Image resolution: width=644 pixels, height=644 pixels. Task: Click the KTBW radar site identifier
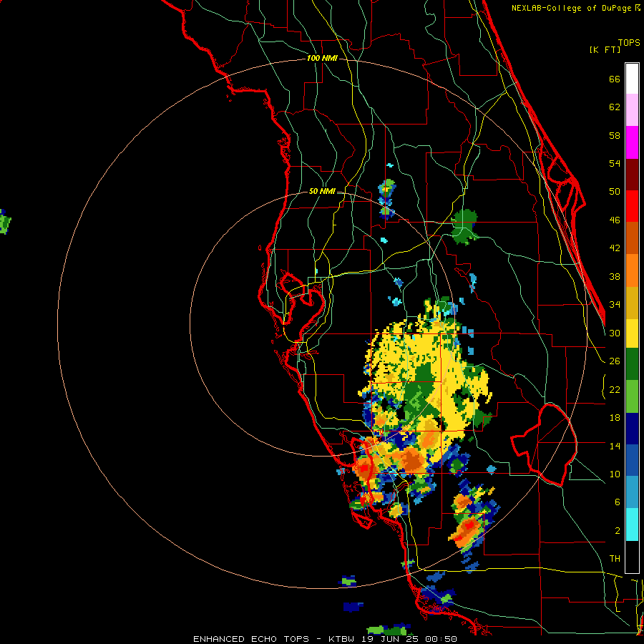[341, 639]
